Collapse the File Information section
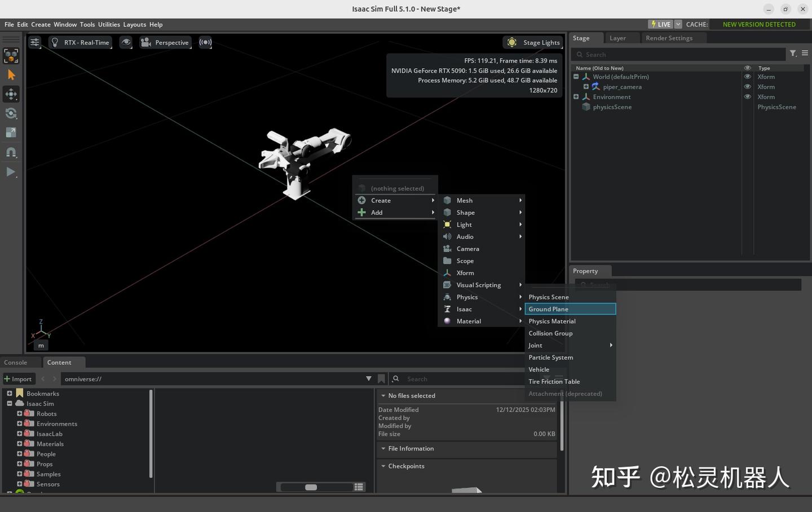812x512 pixels. [x=383, y=449]
